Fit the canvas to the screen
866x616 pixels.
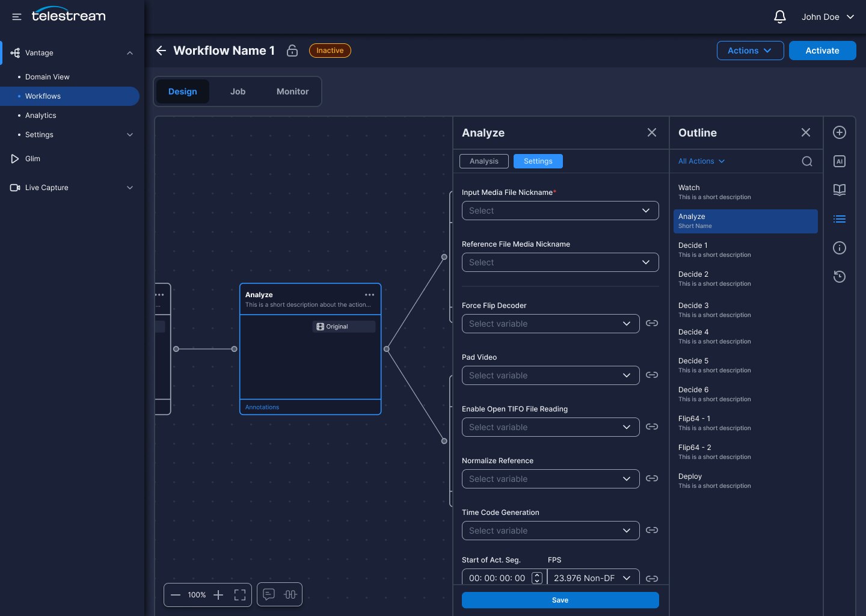(240, 595)
